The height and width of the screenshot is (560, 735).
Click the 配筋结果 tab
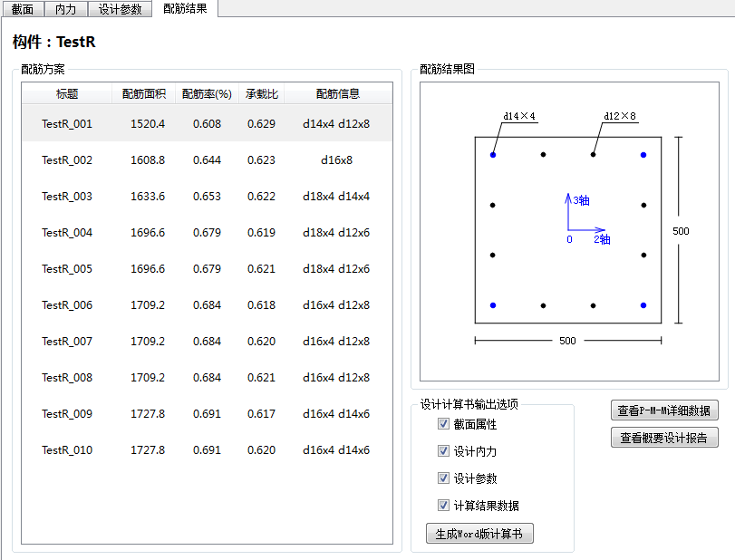(x=185, y=8)
